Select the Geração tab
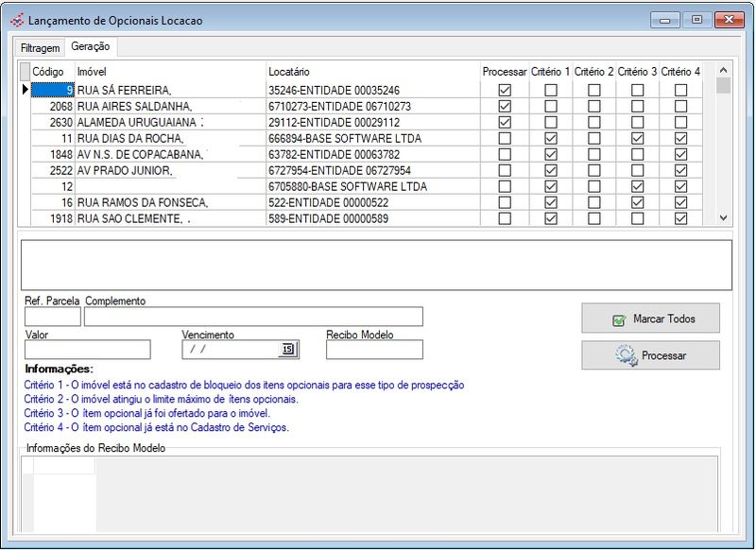The image size is (756, 551). (x=90, y=46)
